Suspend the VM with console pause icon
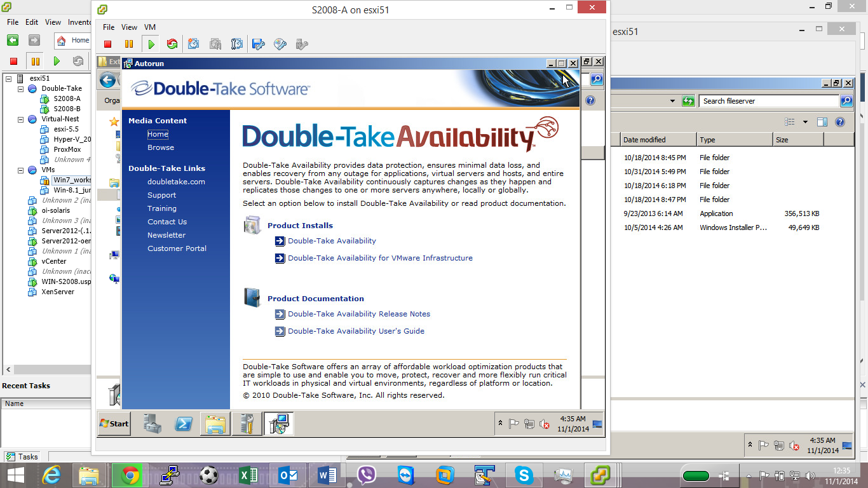This screenshot has width=868, height=488. [x=129, y=44]
